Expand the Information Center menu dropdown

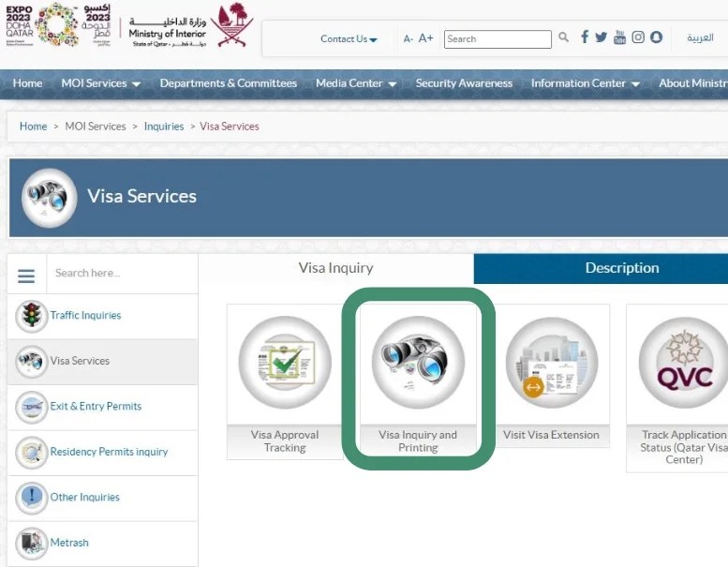[586, 83]
